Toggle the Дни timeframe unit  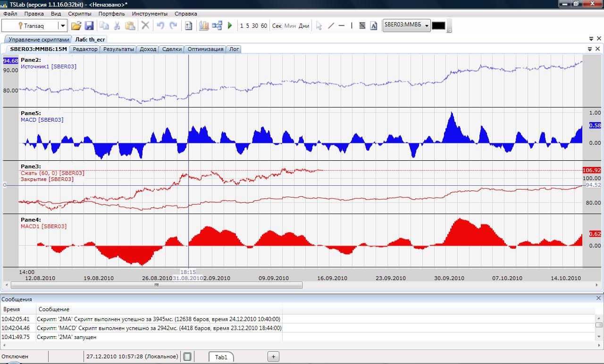coord(304,26)
